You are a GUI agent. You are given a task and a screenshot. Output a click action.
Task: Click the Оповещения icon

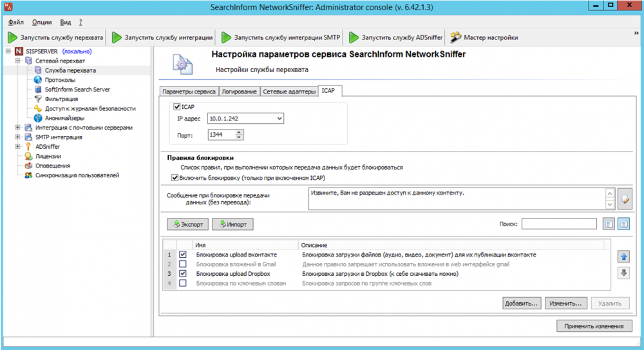point(28,166)
